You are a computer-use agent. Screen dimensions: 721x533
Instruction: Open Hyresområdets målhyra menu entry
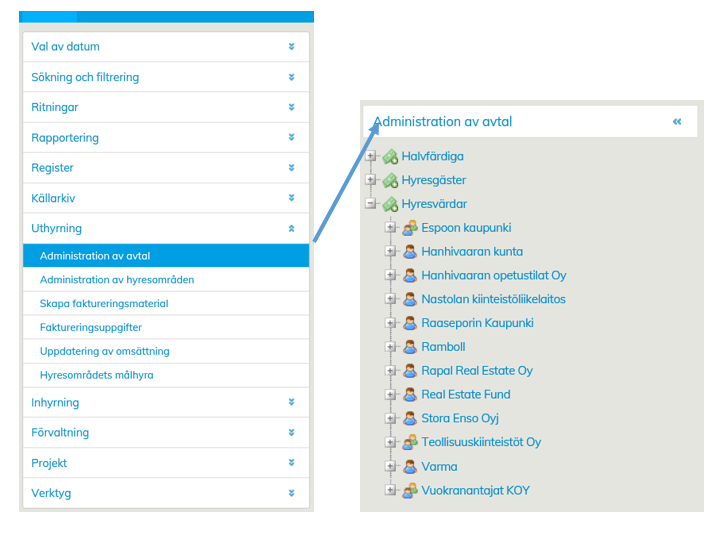(96, 375)
